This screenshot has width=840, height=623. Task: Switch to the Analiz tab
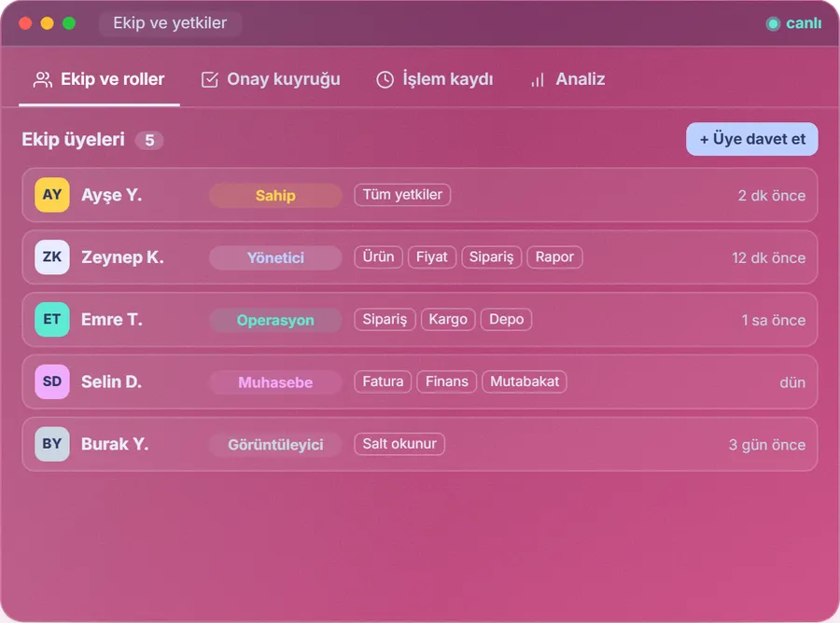coord(567,80)
